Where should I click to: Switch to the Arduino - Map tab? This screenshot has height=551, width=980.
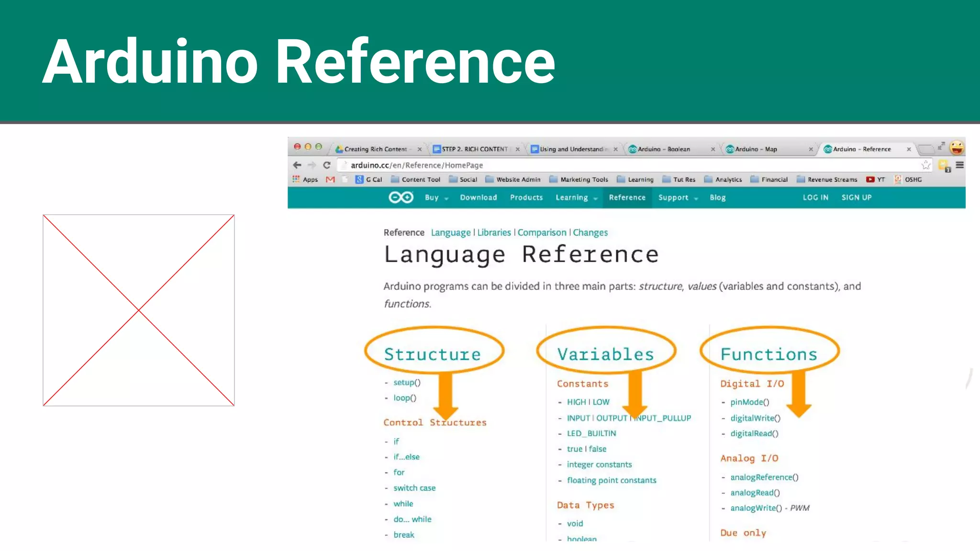point(756,149)
